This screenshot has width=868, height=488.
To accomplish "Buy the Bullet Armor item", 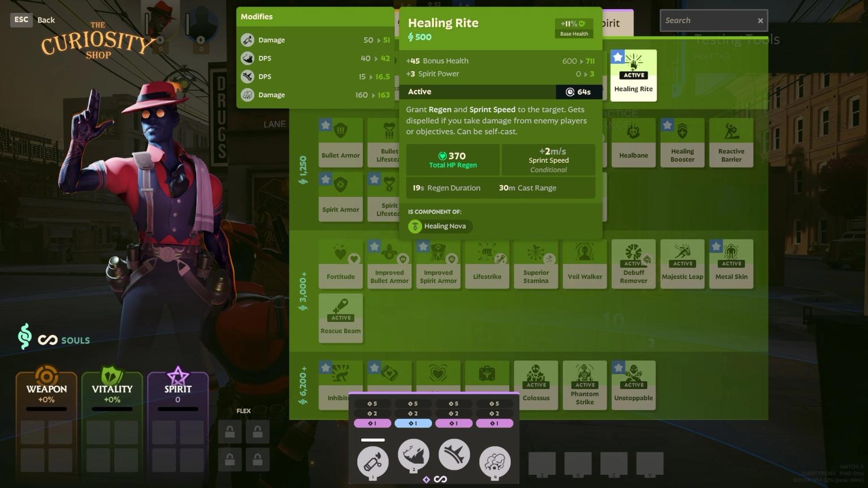I will tap(340, 142).
